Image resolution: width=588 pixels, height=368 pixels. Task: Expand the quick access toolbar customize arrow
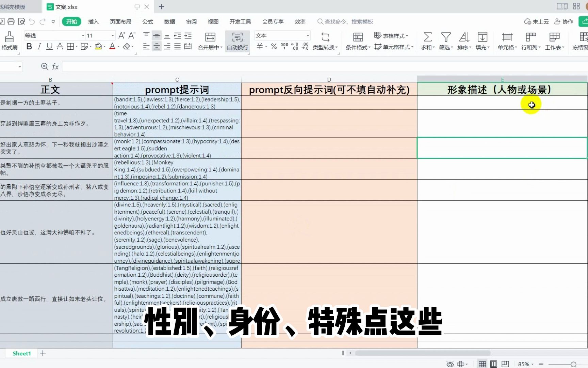tap(53, 22)
